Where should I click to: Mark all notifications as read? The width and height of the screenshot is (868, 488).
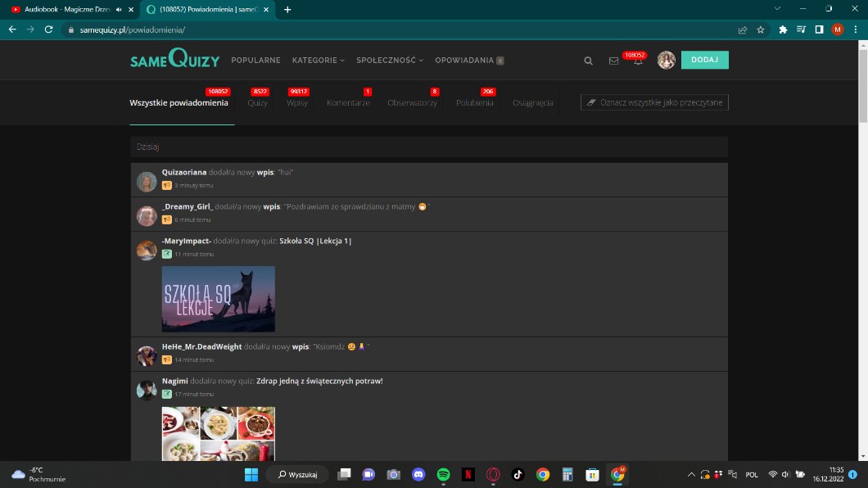[x=654, y=102]
